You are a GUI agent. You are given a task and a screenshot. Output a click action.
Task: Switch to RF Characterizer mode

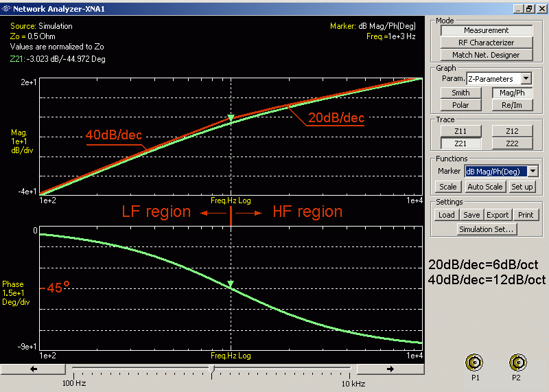pos(486,43)
